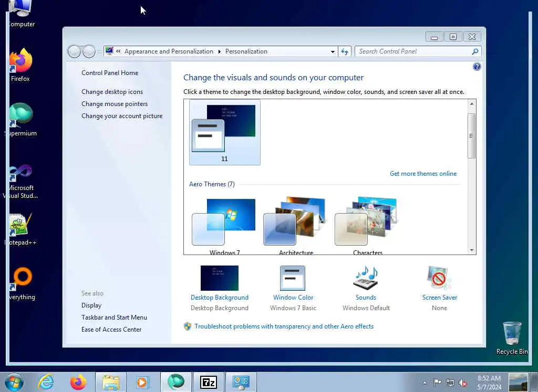538x392 pixels.
Task: Select the Architecture Aero theme
Action: [x=296, y=226]
